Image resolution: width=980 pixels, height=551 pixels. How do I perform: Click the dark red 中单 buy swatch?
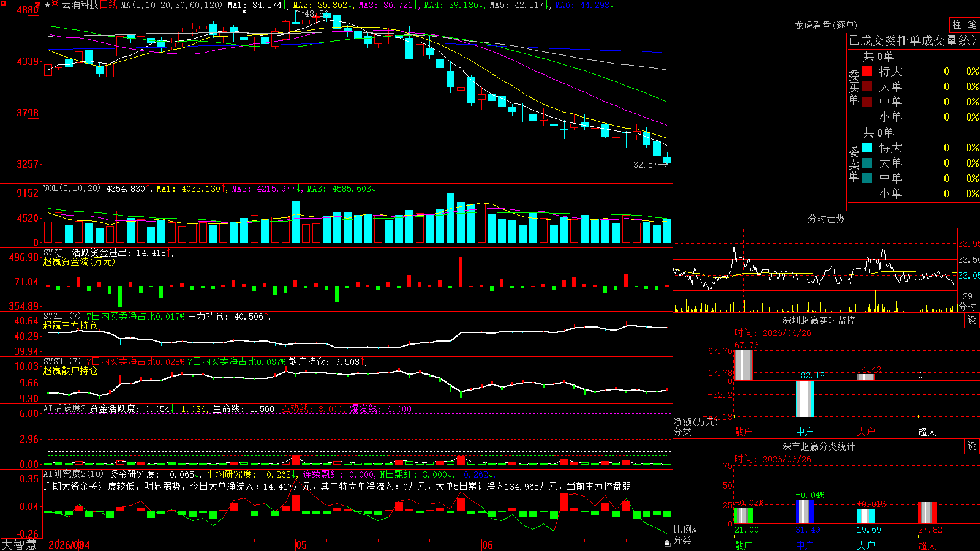(867, 102)
